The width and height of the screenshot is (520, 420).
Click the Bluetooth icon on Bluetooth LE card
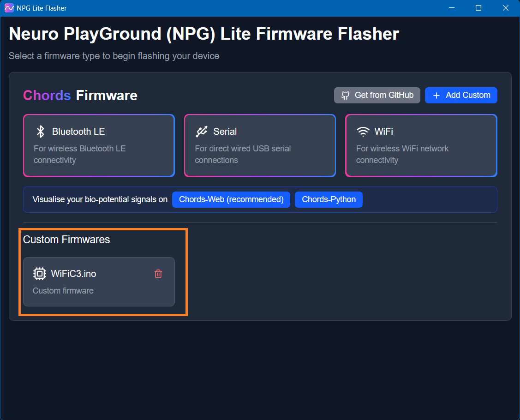coord(41,132)
